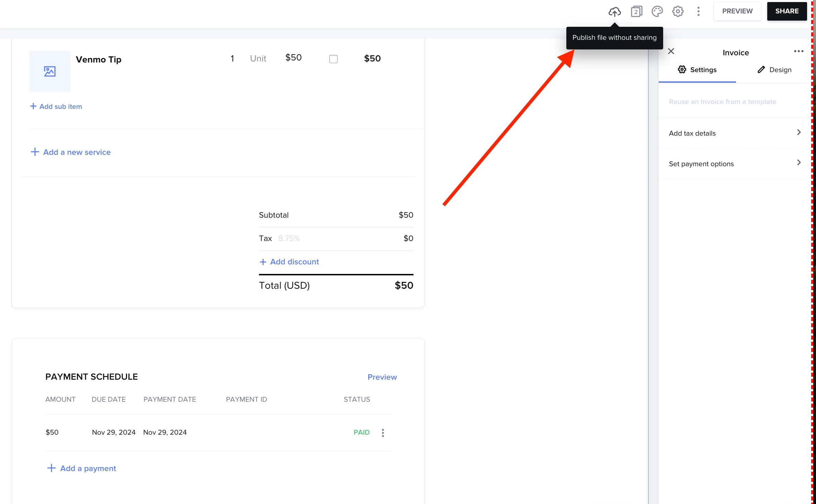Click the cloud upload publish icon
This screenshot has height=504, width=816.
[614, 12]
